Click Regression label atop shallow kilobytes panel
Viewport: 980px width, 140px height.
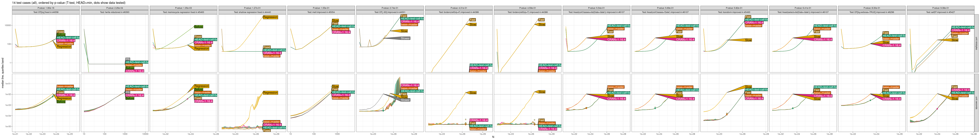[x=270, y=17]
